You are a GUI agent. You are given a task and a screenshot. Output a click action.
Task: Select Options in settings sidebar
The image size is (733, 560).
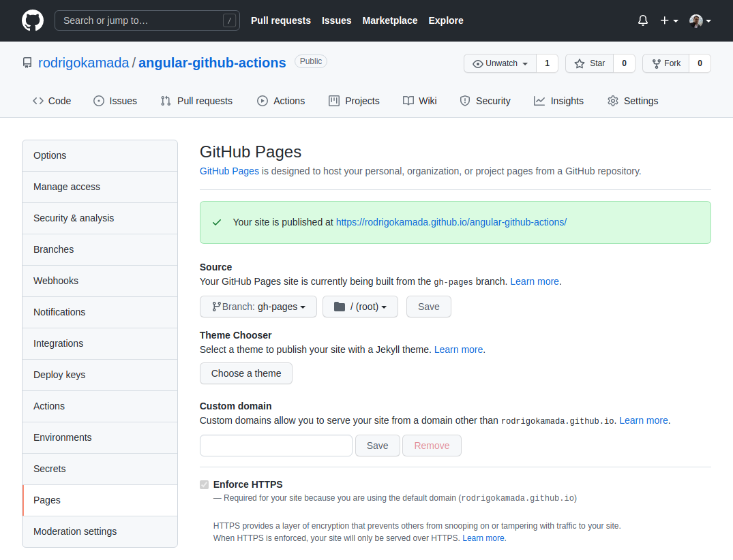100,155
